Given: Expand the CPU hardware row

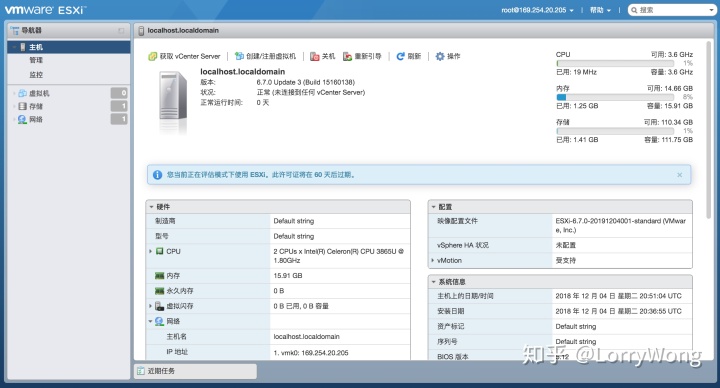Looking at the screenshot, I should point(151,251).
